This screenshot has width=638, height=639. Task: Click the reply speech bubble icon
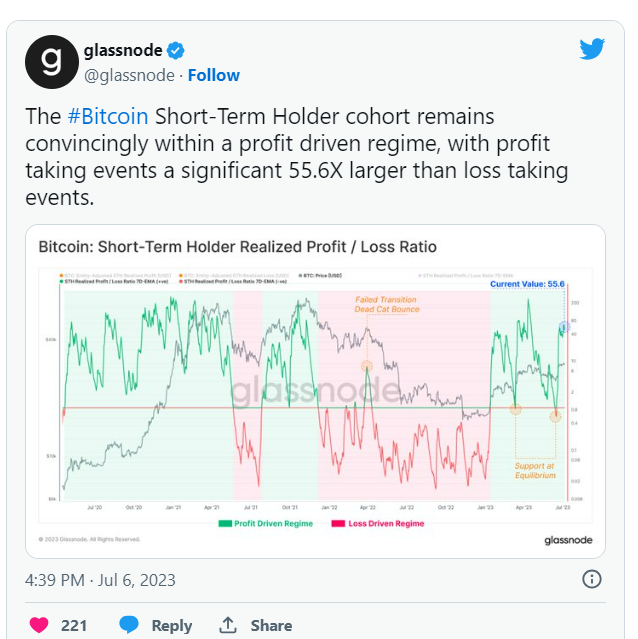(129, 625)
